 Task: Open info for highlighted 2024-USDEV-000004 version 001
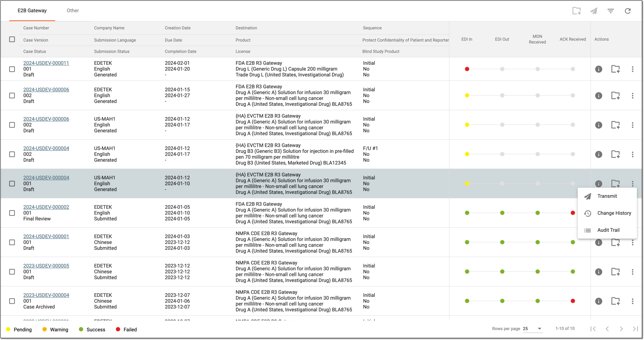coord(599,184)
